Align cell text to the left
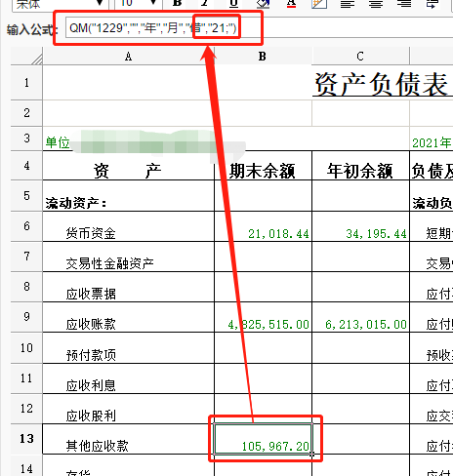This screenshot has width=453, height=476. point(348,3)
